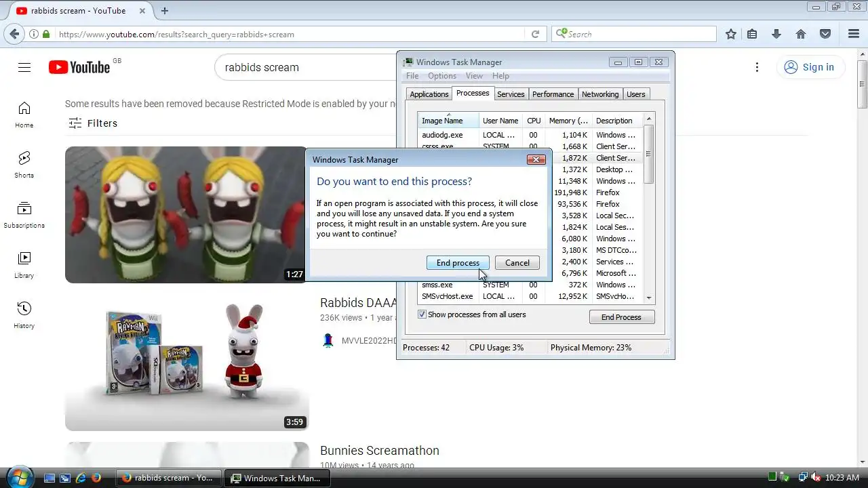Open the MVVLE2022HD channel avatar

point(328,341)
